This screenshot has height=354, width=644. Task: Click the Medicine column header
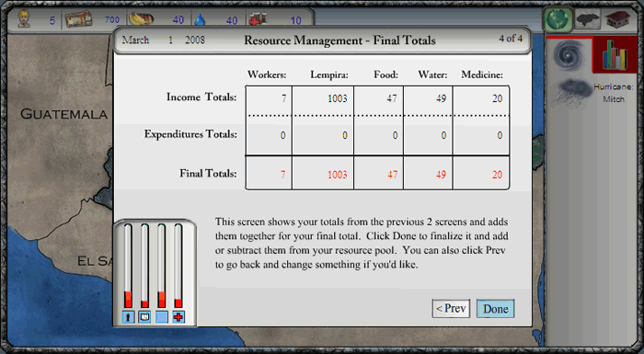(x=482, y=74)
